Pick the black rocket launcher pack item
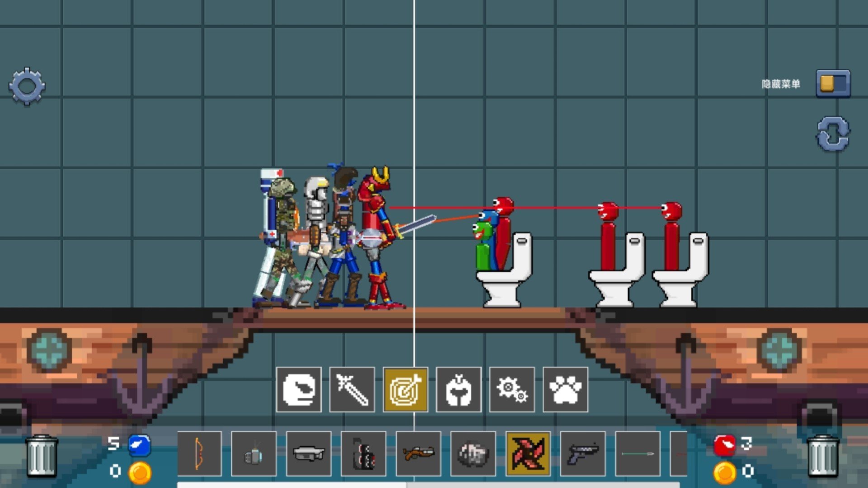Screen dimensions: 868x488 point(363,453)
